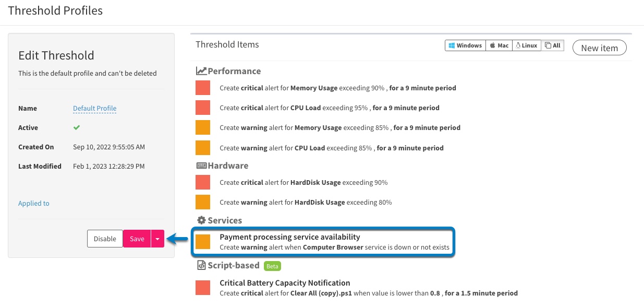Show All operating system threshold items
Image resolution: width=644 pixels, height=307 pixels.
pyautogui.click(x=553, y=45)
